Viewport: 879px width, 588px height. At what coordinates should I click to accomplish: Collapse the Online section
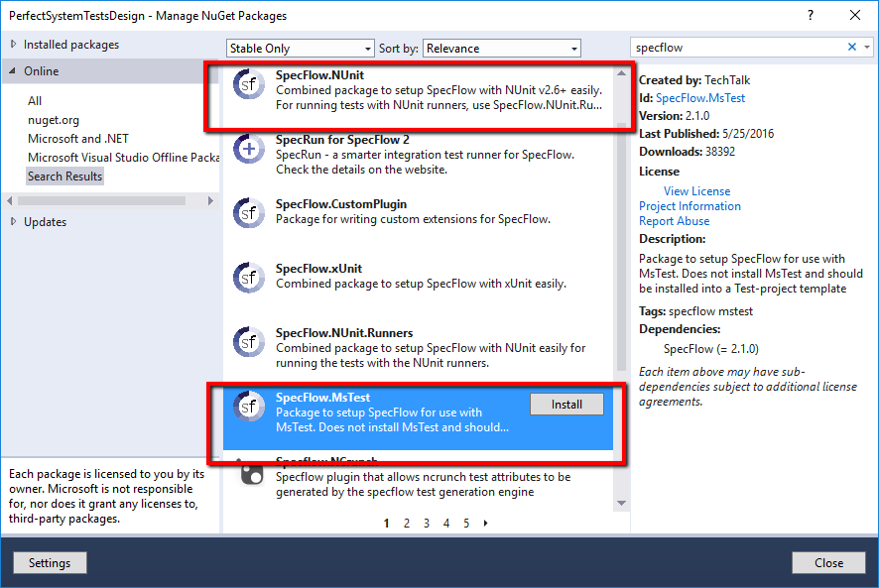coord(40,70)
